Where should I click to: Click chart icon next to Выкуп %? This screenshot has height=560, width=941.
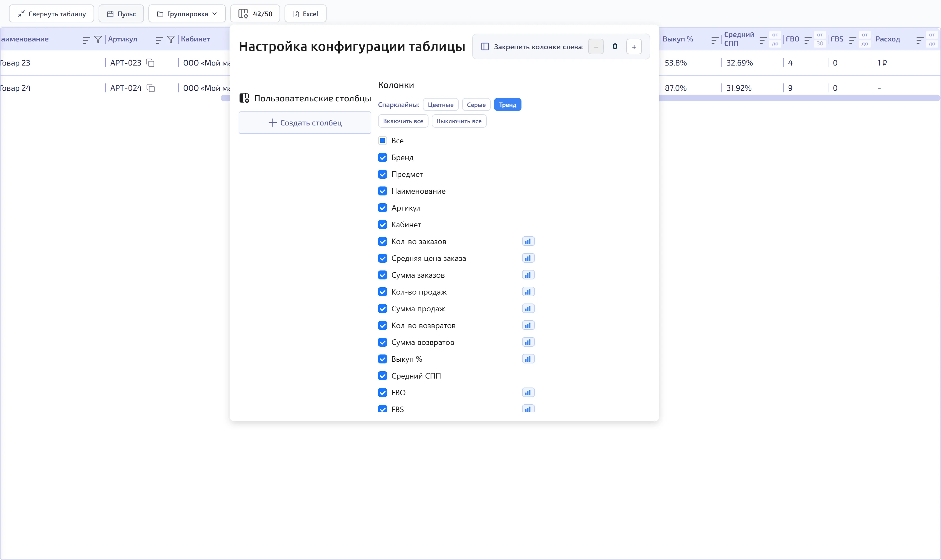(528, 359)
